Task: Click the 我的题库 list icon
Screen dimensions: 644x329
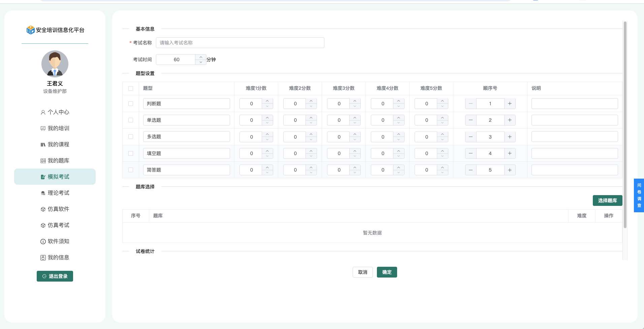Action: [43, 161]
